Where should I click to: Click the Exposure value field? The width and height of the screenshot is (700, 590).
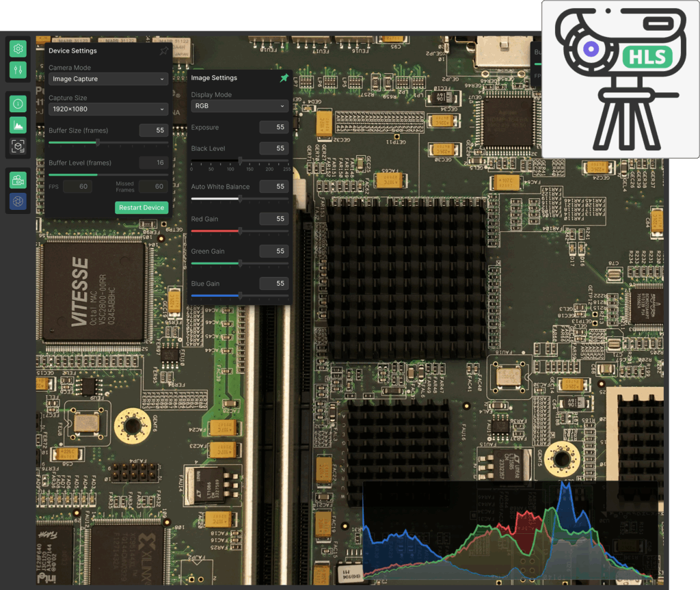[273, 127]
